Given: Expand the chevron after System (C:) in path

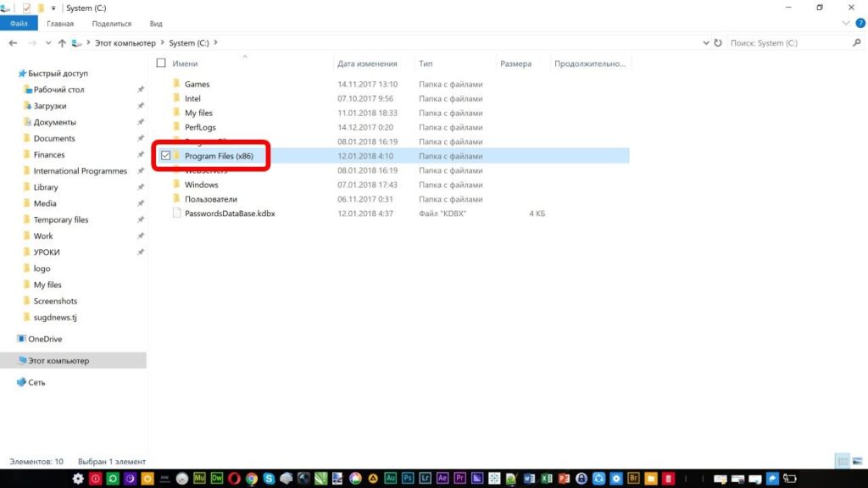Looking at the screenshot, I should click(216, 42).
